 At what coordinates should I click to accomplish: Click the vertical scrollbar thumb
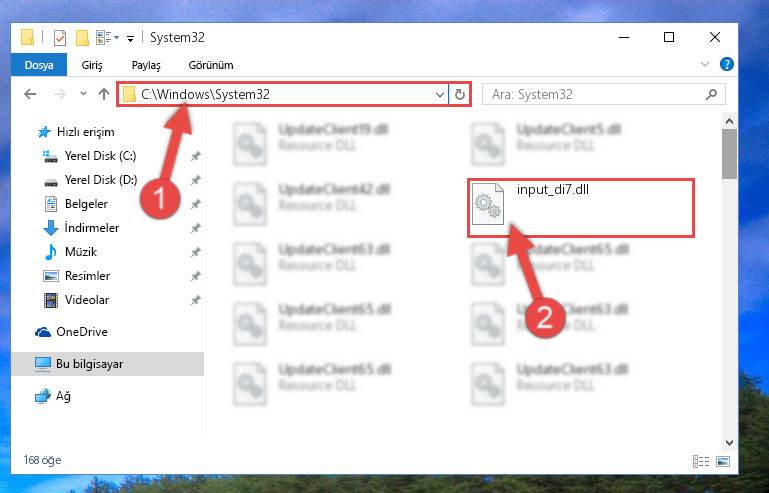click(729, 154)
